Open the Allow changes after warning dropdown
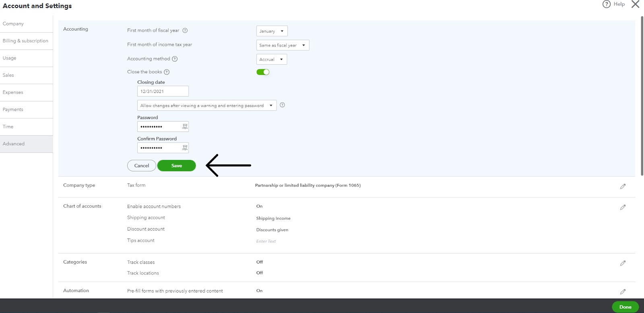 (x=207, y=105)
